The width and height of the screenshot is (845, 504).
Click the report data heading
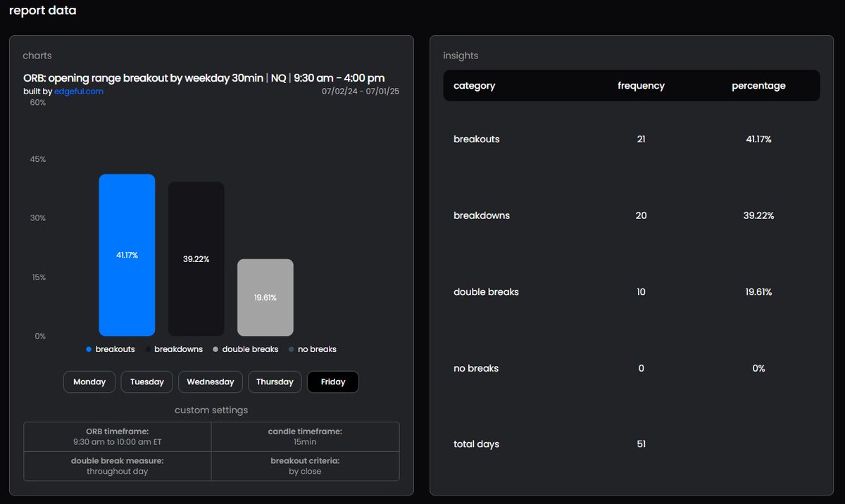point(42,11)
